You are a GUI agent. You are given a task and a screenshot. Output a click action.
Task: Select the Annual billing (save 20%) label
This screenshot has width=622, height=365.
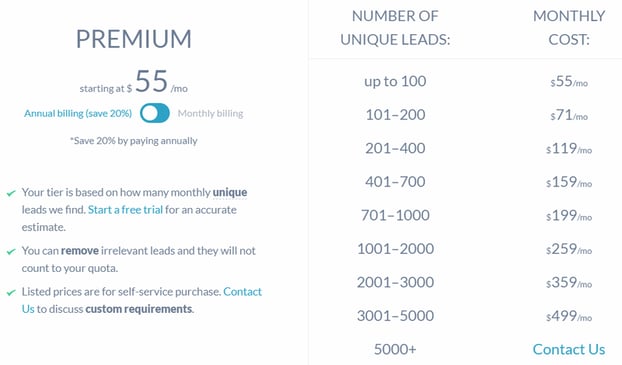tap(78, 113)
